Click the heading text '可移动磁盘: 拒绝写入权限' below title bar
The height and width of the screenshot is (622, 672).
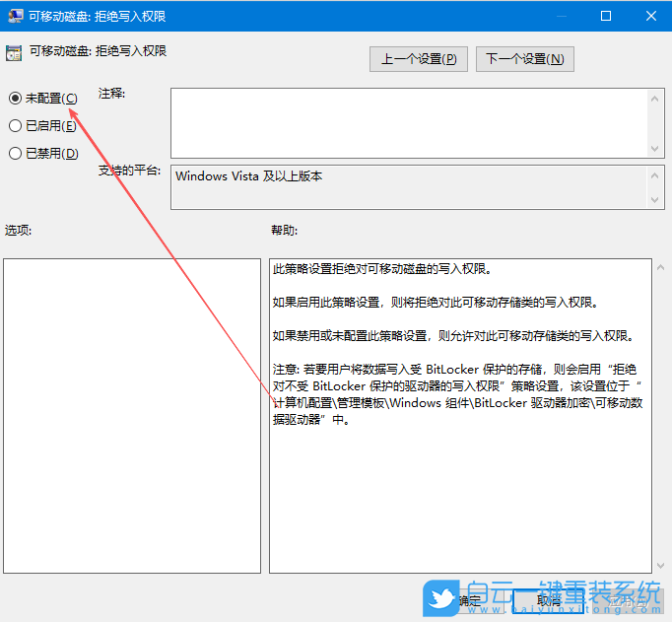tap(98, 51)
